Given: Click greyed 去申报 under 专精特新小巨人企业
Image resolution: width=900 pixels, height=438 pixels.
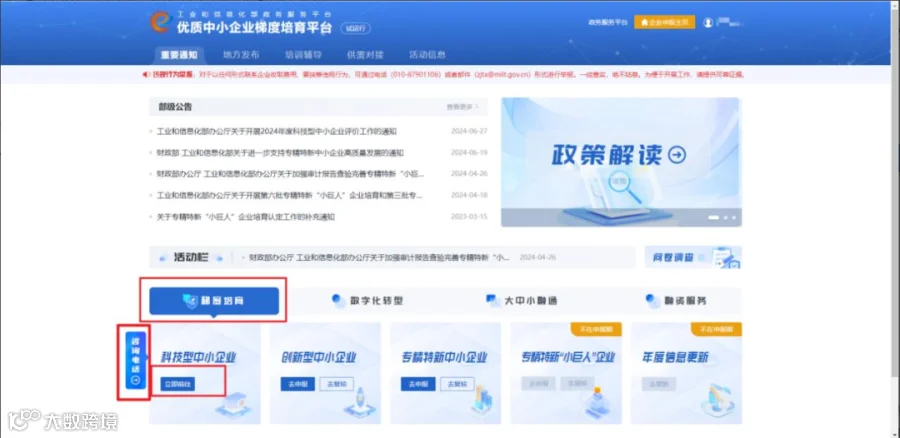Looking at the screenshot, I should pos(538,384).
